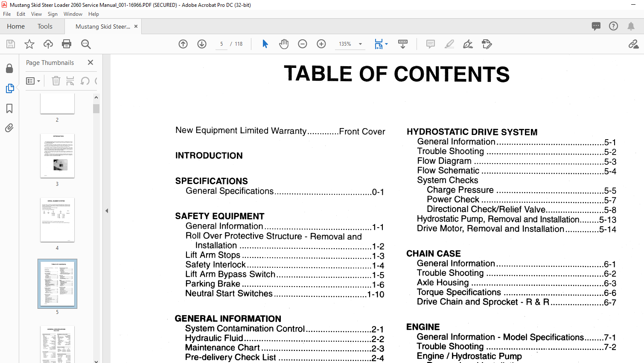Screen dimensions: 644x363
Task: Select the Mustang Skid Steer document tab
Action: click(102, 26)
